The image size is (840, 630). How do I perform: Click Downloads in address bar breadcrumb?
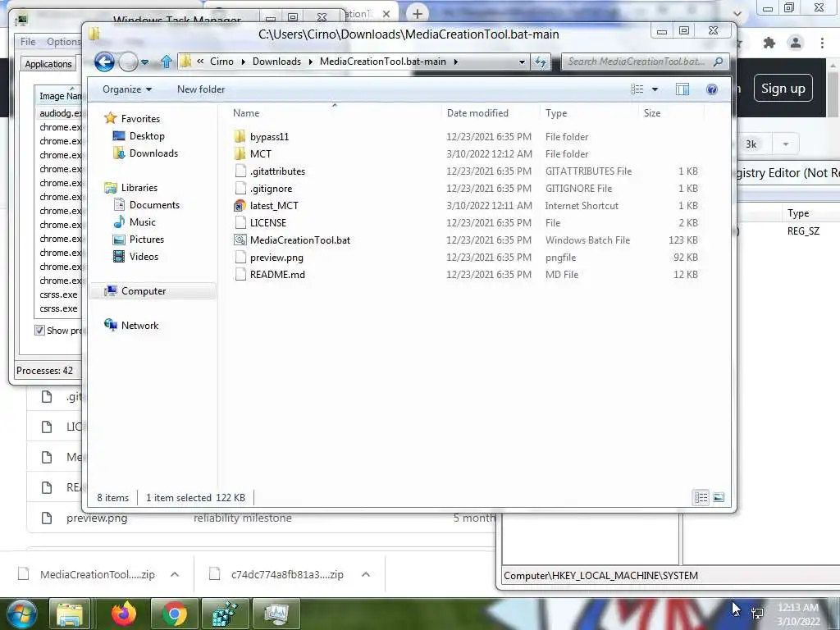(x=277, y=62)
